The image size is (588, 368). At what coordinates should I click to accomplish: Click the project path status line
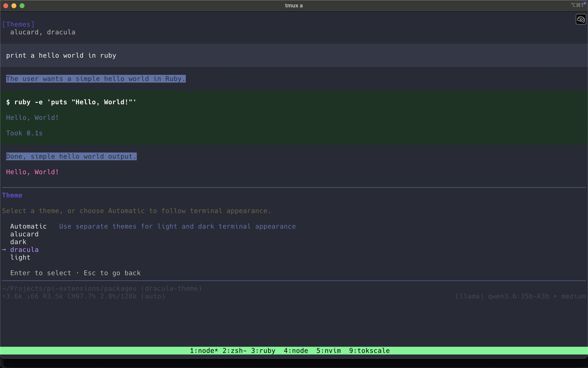pyautogui.click(x=102, y=288)
